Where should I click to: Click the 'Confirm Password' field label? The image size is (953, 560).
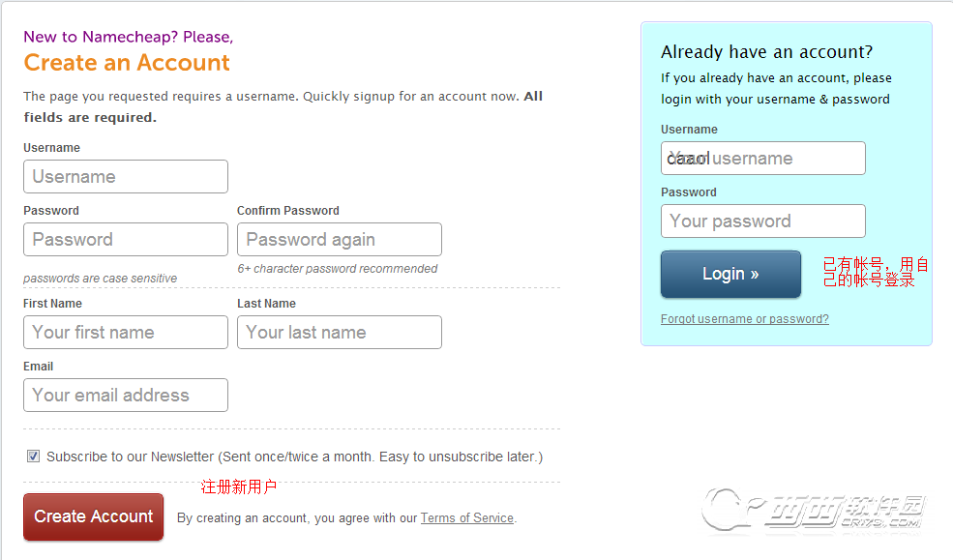(288, 211)
